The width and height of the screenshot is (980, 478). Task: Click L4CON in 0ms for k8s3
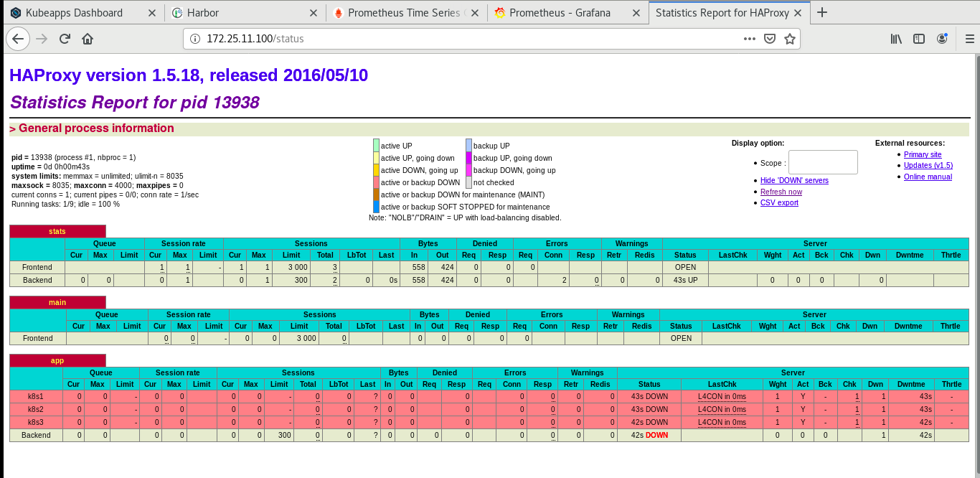point(722,422)
